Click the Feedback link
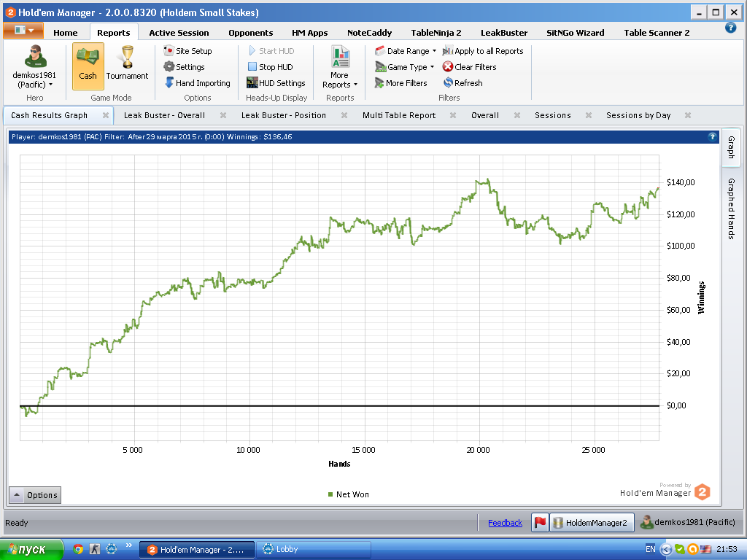This screenshot has height=560, width=747. coord(505,523)
